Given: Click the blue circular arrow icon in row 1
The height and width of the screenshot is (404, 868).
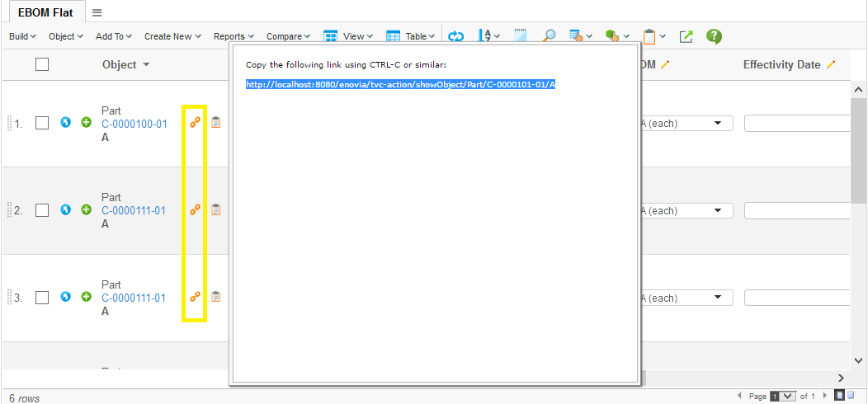Looking at the screenshot, I should tap(66, 123).
